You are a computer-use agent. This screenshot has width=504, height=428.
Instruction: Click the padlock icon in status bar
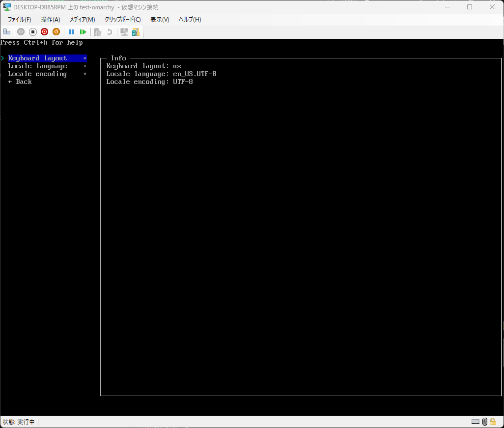pyautogui.click(x=493, y=422)
